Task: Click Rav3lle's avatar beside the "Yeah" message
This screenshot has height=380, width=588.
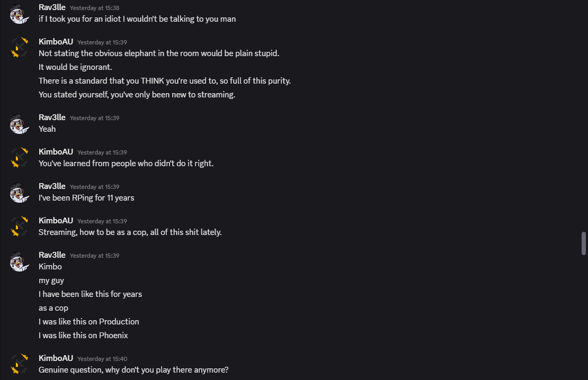Action: (x=19, y=123)
